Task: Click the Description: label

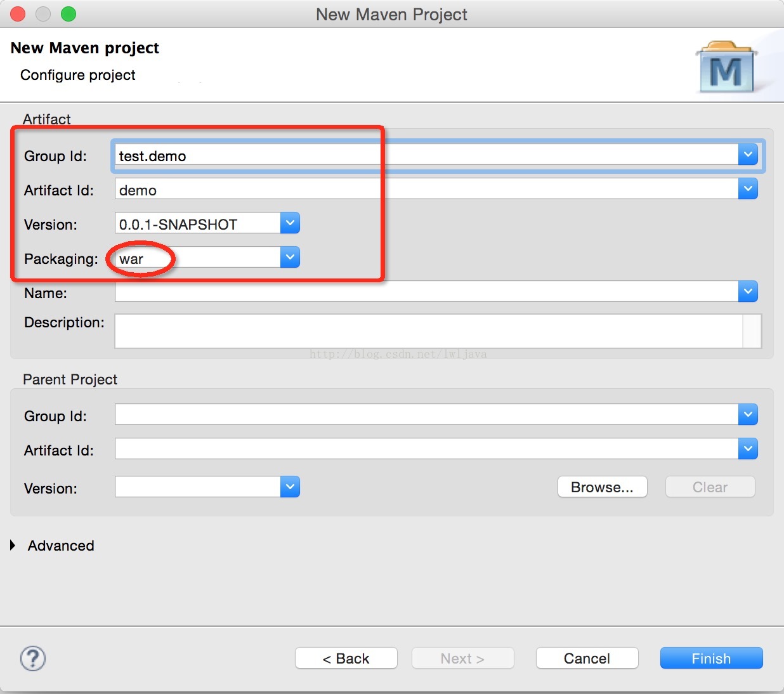Action: (64, 322)
